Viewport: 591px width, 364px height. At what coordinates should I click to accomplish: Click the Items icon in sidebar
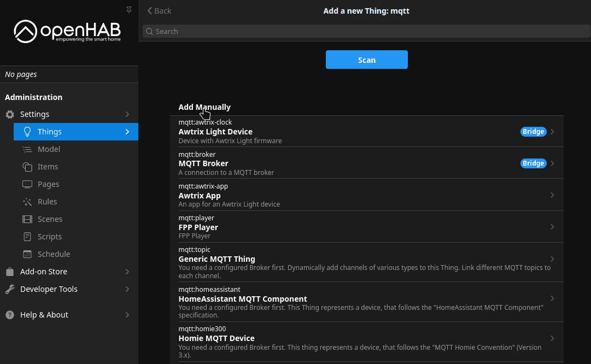pos(27,167)
